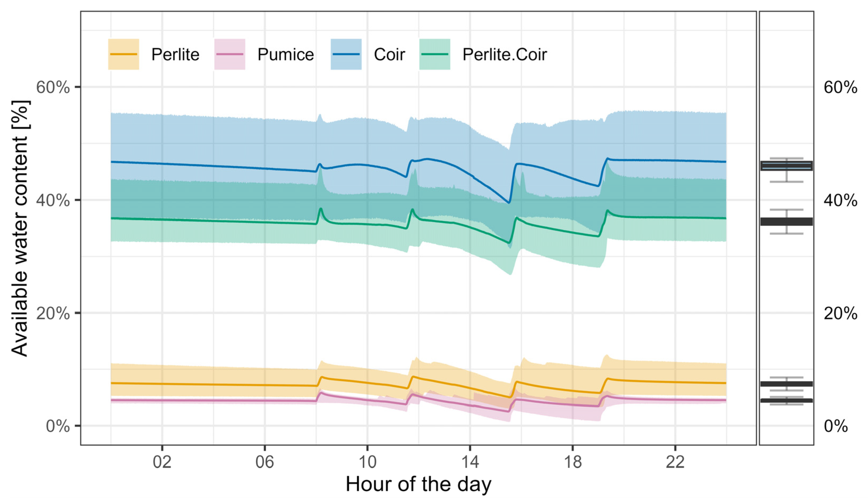
Task: Select the Coir boxplot in right panel
Action: tap(786, 166)
